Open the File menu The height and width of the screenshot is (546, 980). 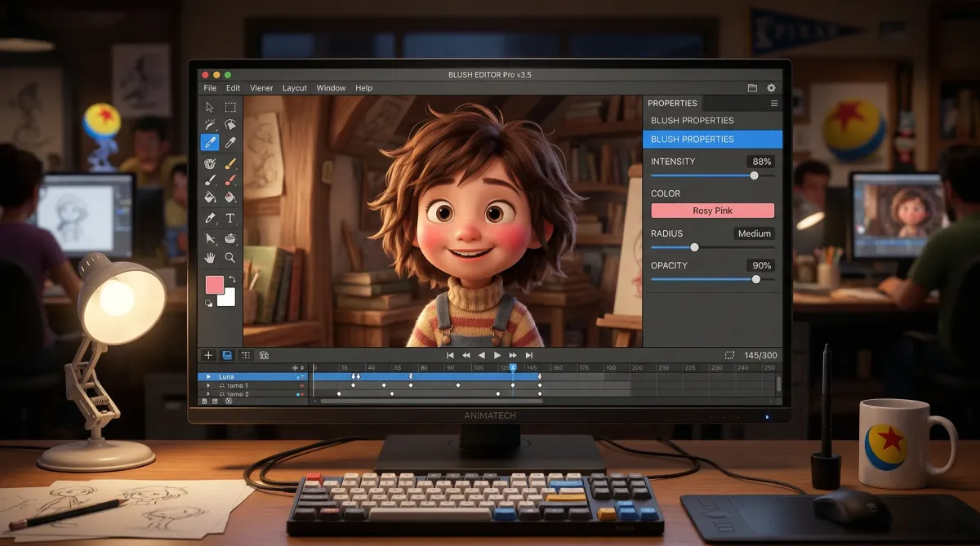(210, 88)
